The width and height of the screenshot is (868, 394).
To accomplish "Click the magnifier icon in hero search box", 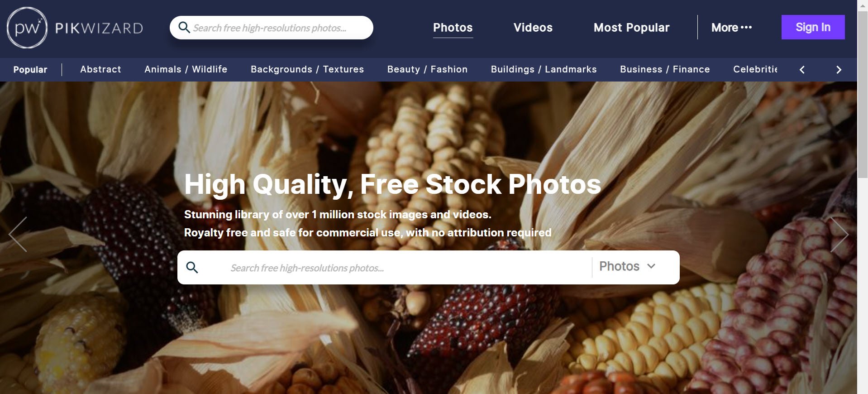I will tap(192, 268).
